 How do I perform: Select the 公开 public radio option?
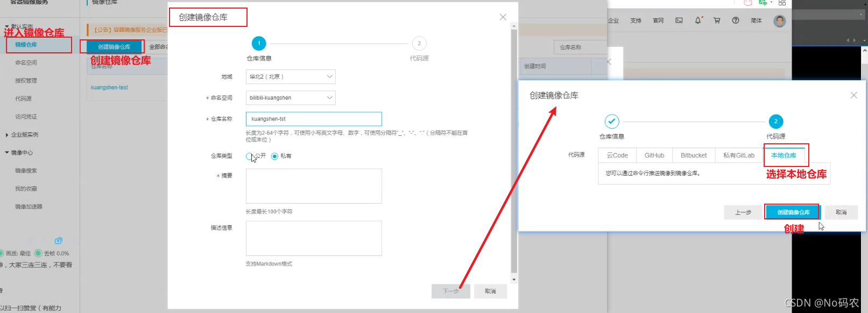249,156
